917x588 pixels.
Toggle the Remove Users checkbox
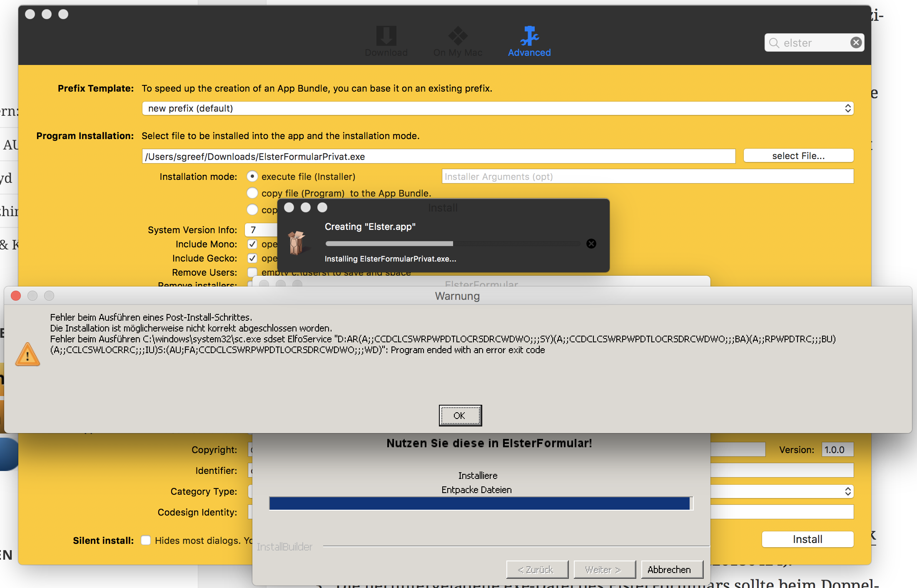coord(252,272)
